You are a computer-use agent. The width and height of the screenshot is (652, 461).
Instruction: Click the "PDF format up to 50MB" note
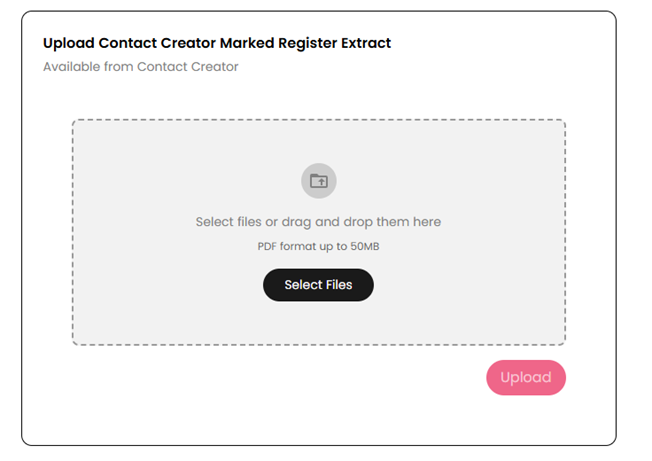click(318, 246)
